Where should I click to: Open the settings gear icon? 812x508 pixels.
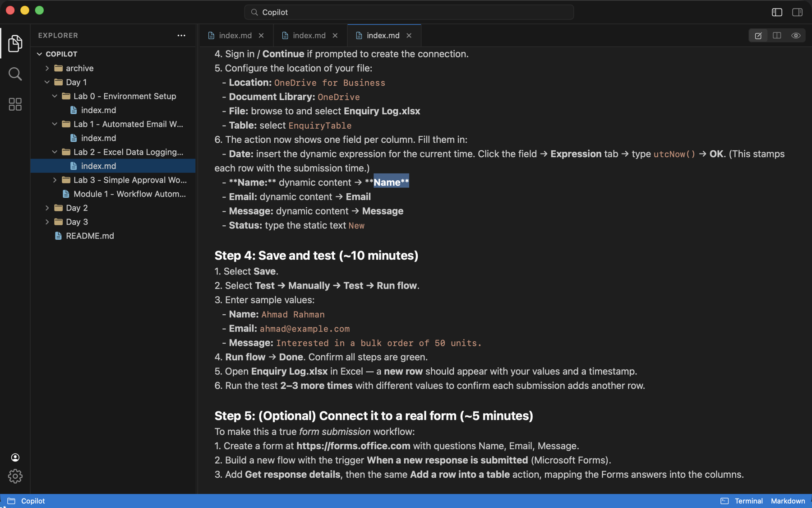(x=15, y=476)
